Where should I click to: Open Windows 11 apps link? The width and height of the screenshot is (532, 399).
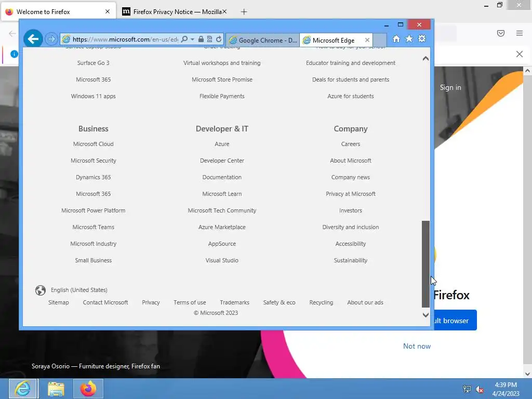(94, 96)
